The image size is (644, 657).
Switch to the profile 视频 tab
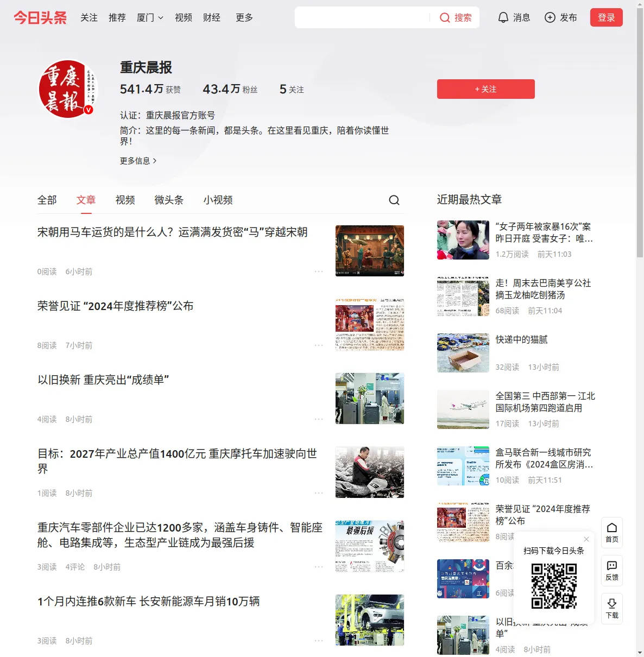point(125,200)
